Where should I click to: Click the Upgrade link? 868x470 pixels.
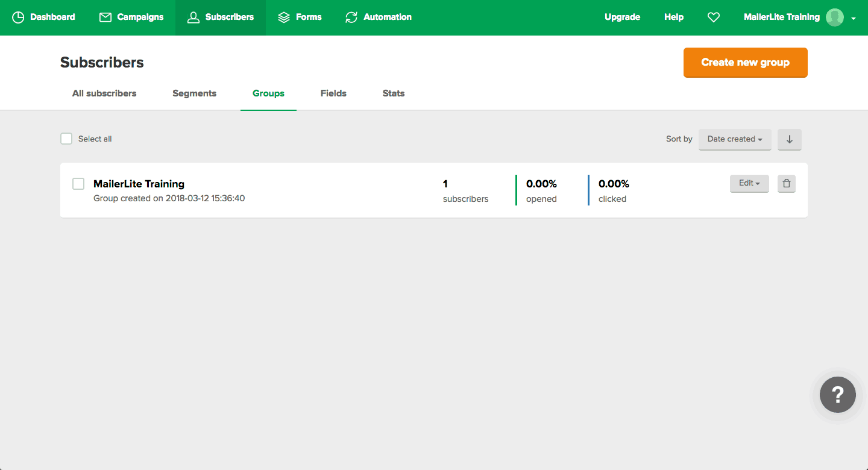click(x=622, y=17)
